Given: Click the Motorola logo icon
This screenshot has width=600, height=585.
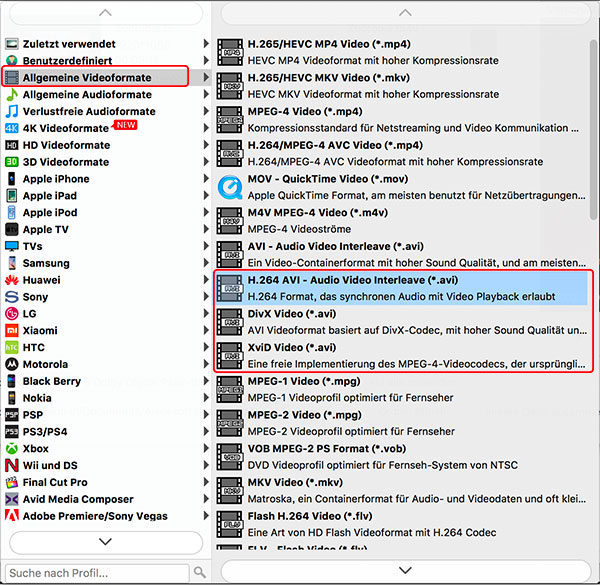Looking at the screenshot, I should click(x=12, y=364).
